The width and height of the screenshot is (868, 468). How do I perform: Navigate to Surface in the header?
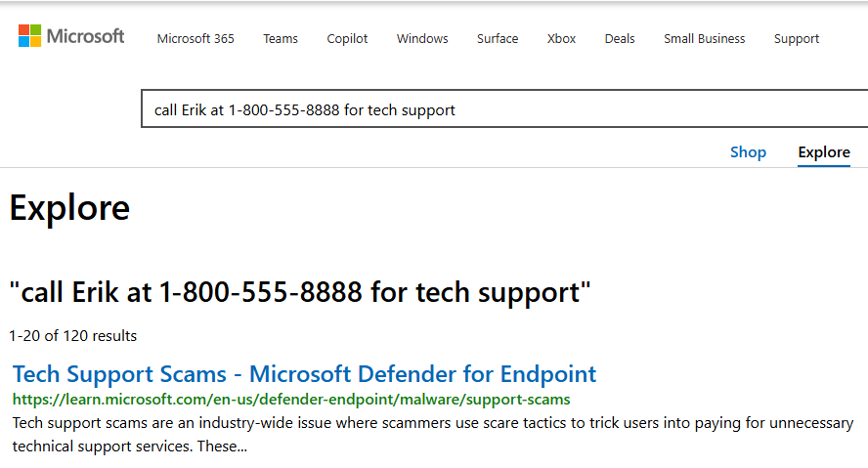coord(498,39)
